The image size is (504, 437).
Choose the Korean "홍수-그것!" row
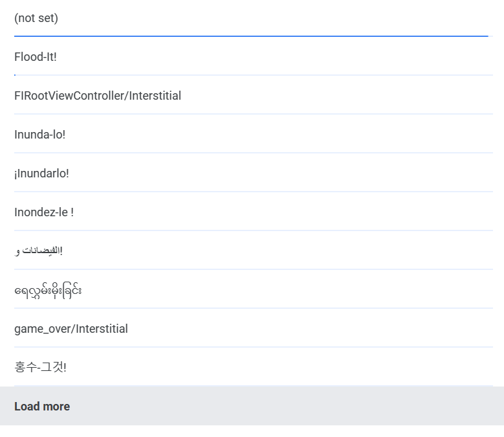253,368
